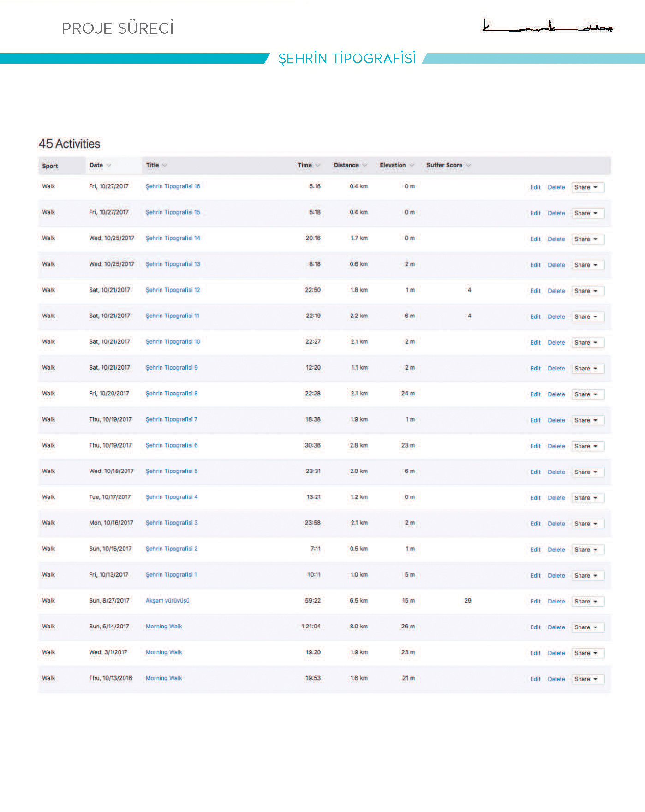The height and width of the screenshot is (812, 645).
Task: Open Share dropdown for Şehrin Tipografisi 8
Action: tap(587, 394)
